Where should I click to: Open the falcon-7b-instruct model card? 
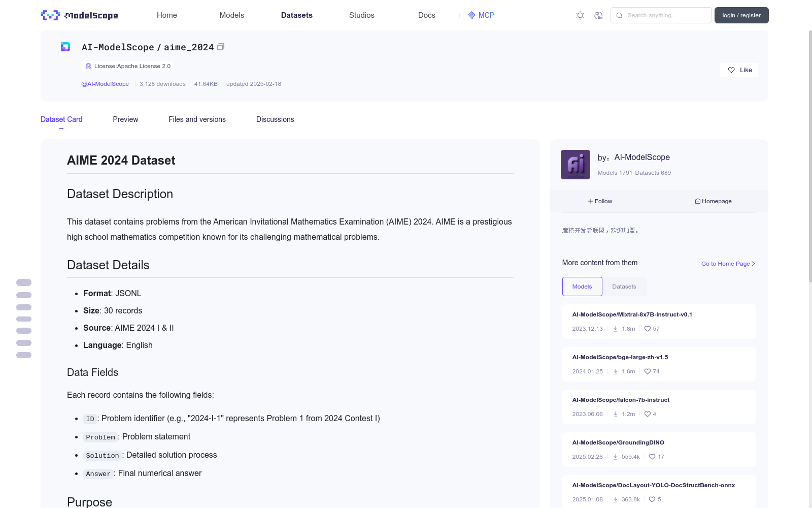point(659,407)
